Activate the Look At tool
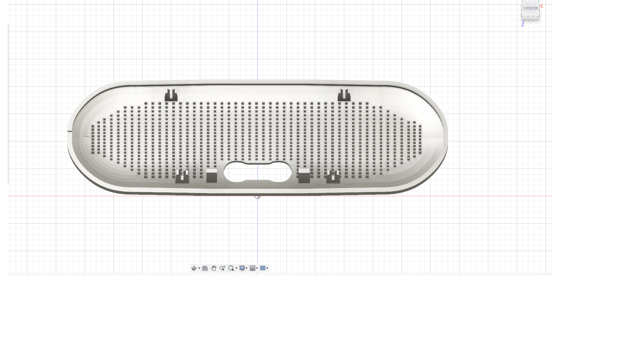 pyautogui.click(x=205, y=268)
